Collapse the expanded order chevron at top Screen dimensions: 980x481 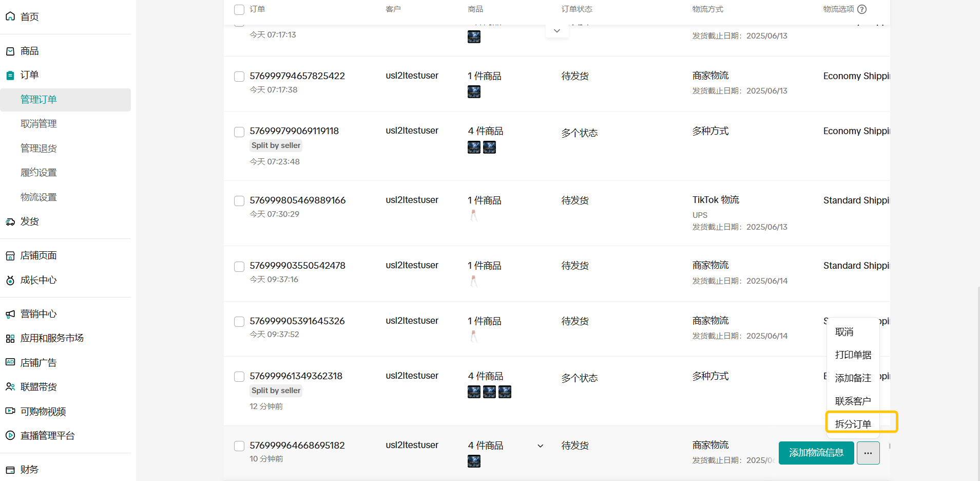tap(556, 31)
